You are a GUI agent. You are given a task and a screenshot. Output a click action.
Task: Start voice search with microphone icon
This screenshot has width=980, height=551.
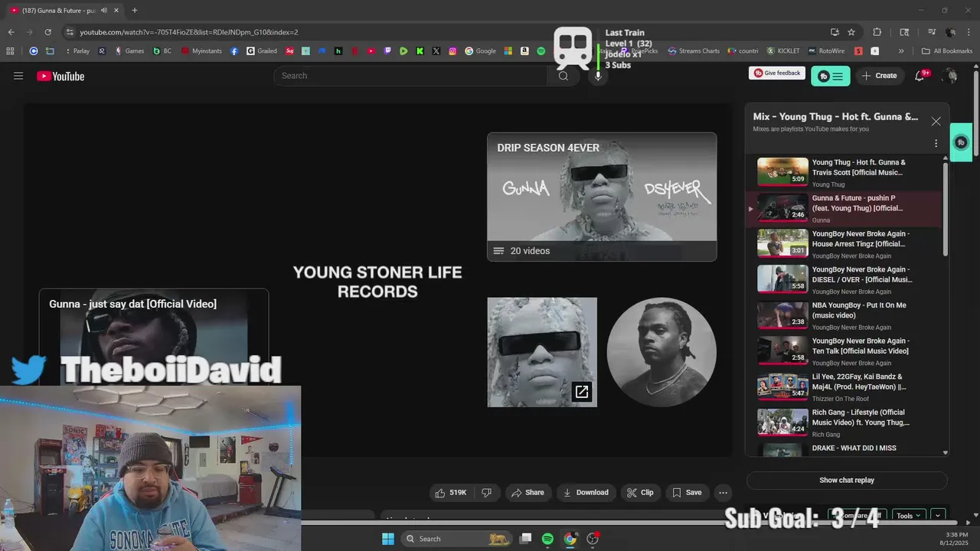[598, 76]
